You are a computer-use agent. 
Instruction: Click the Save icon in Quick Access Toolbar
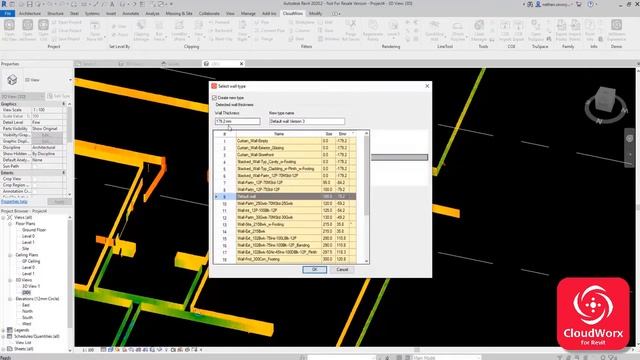pos(29,4)
